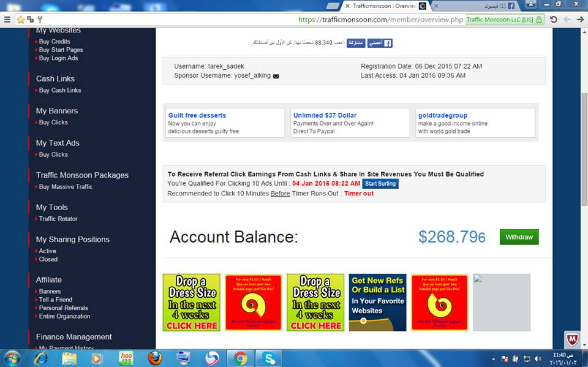
Task: Click the first Drop a Dress Size banner
Action: (192, 303)
